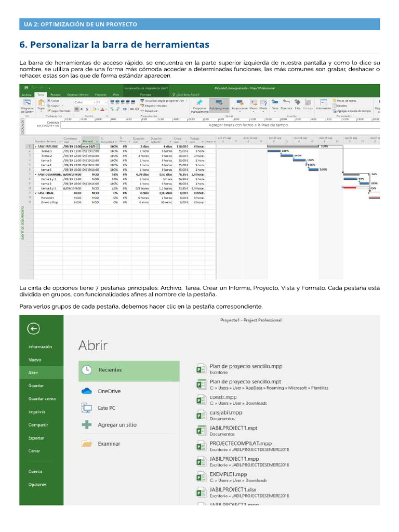Screen dimensions: 399x532
Task: Click the Cortar scissors command
Action: [x=53, y=101]
